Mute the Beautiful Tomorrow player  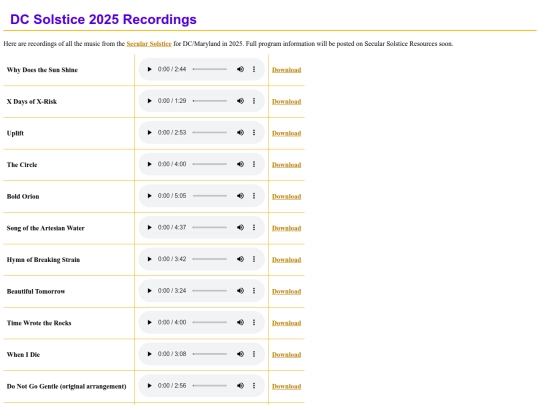tap(240, 291)
